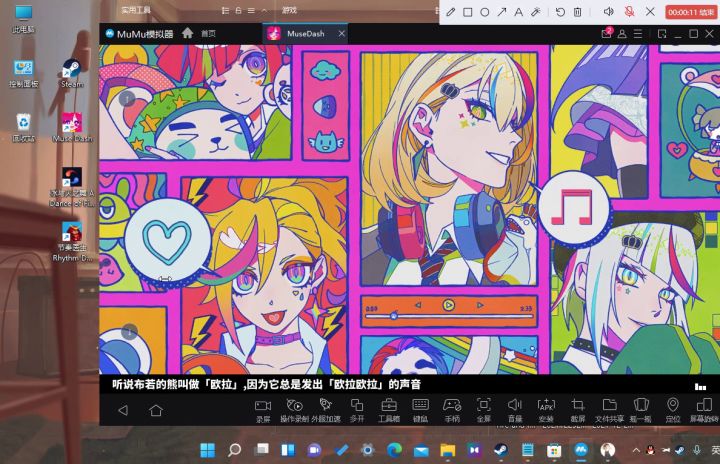Open Steam from the taskbar

click(501, 450)
